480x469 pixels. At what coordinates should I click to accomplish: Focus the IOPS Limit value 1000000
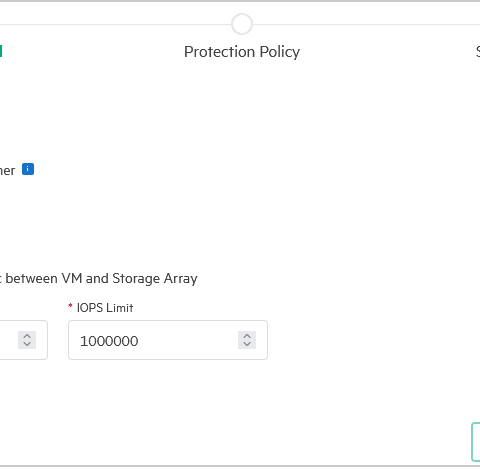pyautogui.click(x=109, y=341)
